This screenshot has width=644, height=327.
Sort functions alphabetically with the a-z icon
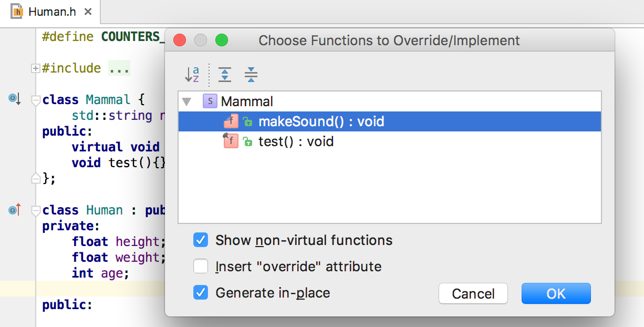coord(192,74)
